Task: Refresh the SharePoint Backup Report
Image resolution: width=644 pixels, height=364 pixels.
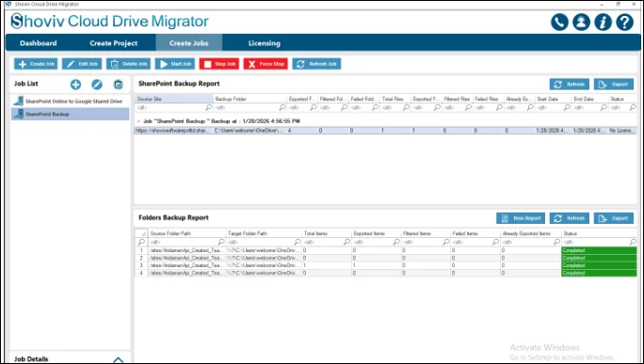Action: [x=570, y=84]
